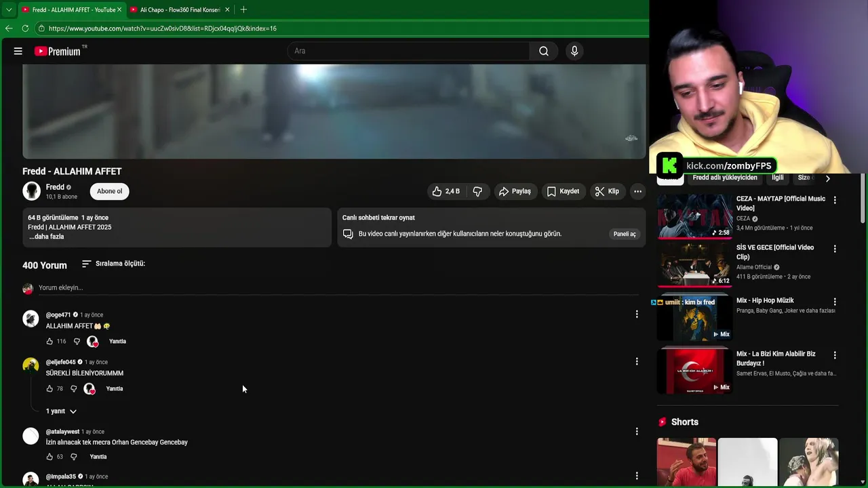Image resolution: width=868 pixels, height=488 pixels.
Task: Dislike the comment by @eljefe045
Action: click(x=74, y=389)
